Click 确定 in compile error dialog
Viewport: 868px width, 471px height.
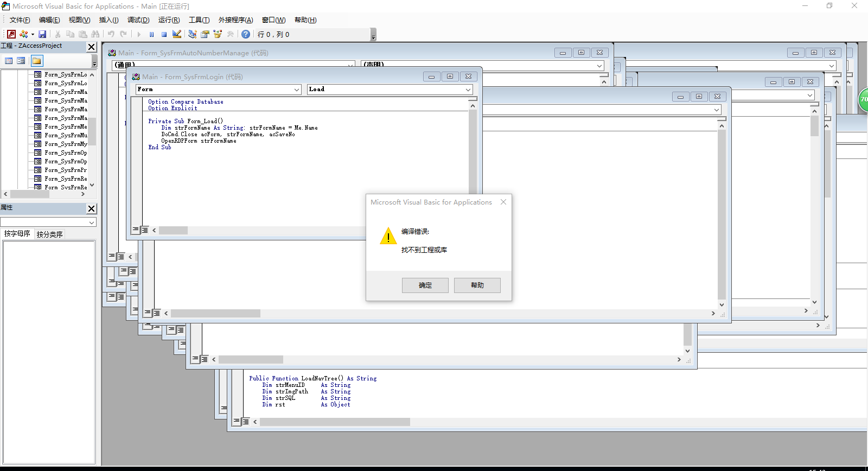(x=425, y=285)
